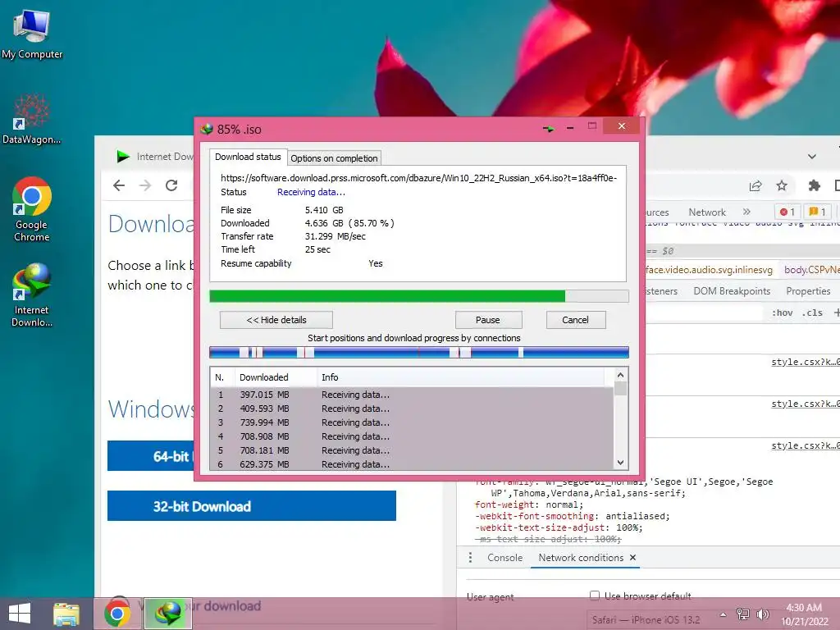Open Chrome tab search chevron
This screenshot has height=630, width=840.
tap(812, 157)
